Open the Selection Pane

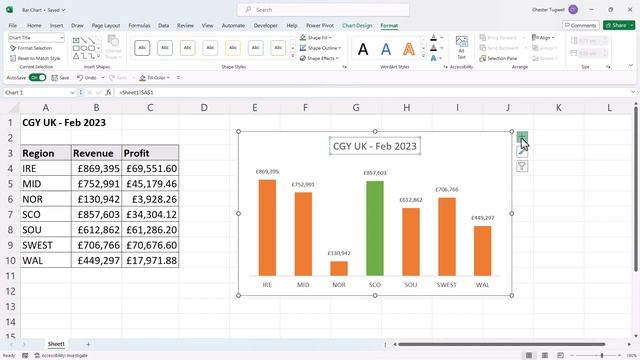point(498,58)
